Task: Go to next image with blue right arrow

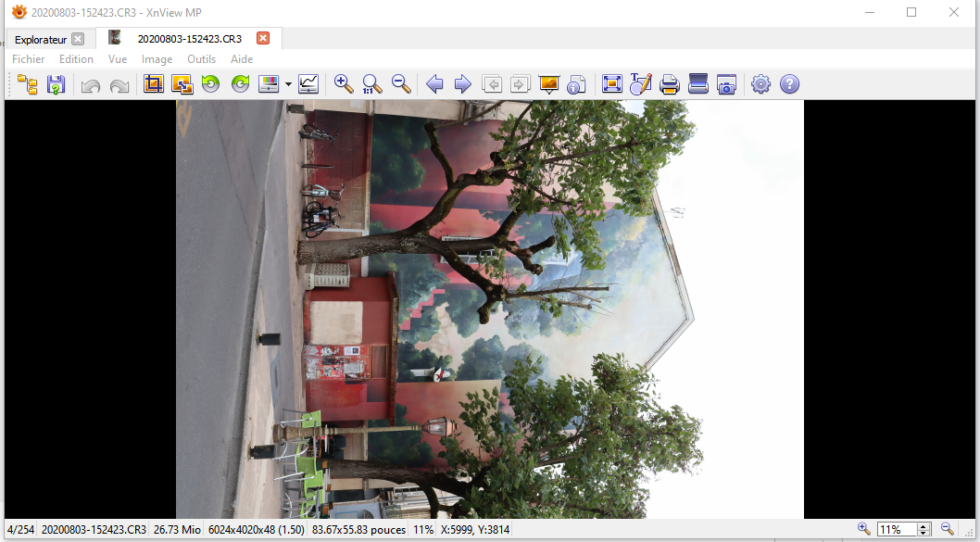Action: (462, 83)
